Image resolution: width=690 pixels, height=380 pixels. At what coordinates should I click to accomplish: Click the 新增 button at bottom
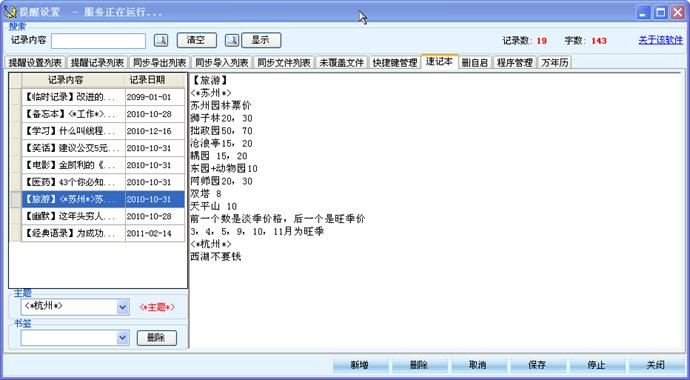(x=360, y=365)
